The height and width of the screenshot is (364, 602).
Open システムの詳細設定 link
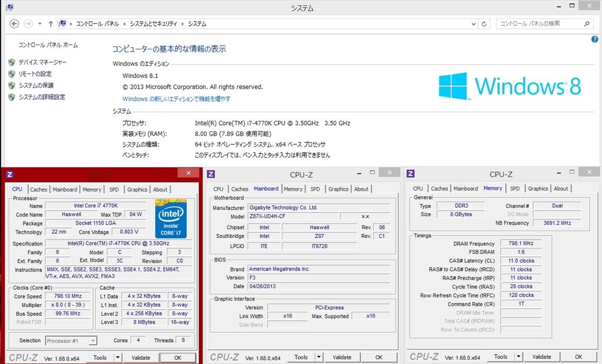pyautogui.click(x=42, y=97)
